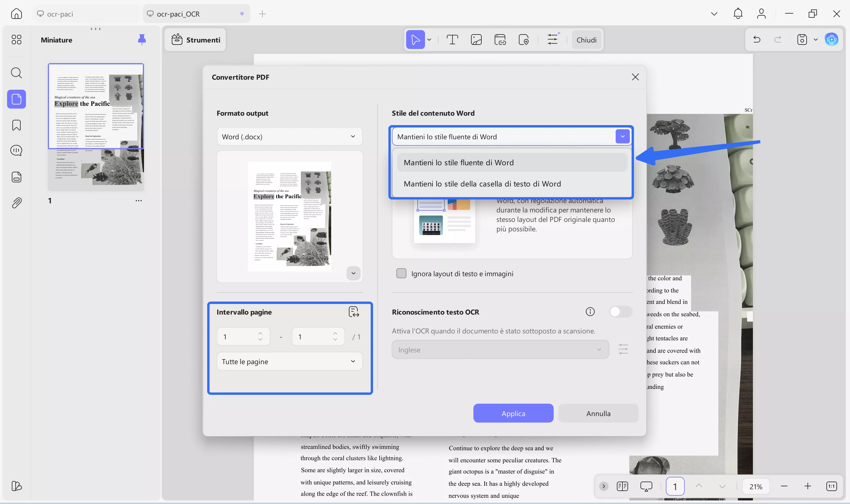
Task: Pin the Miniature panel
Action: click(142, 40)
